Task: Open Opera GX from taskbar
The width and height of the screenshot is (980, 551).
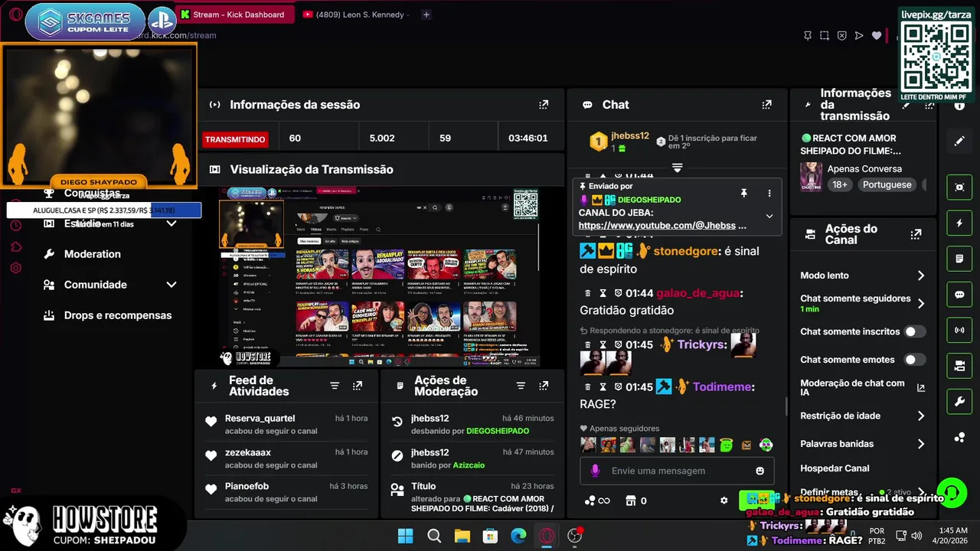Action: 547,536
